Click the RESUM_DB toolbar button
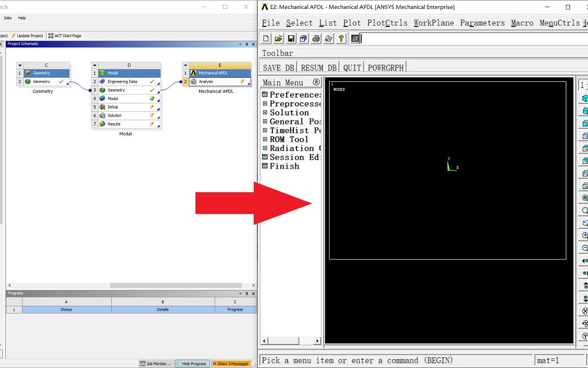The image size is (588, 368). coord(318,68)
